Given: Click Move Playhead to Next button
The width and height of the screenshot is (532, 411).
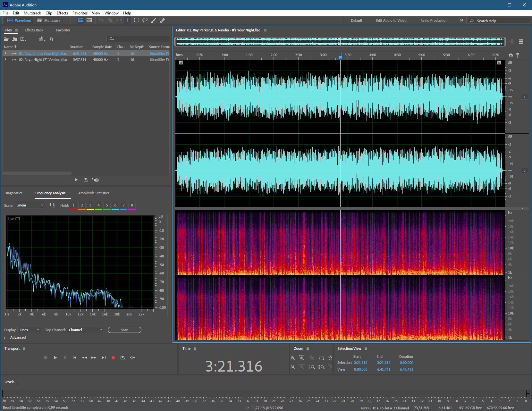Looking at the screenshot, I should (104, 357).
